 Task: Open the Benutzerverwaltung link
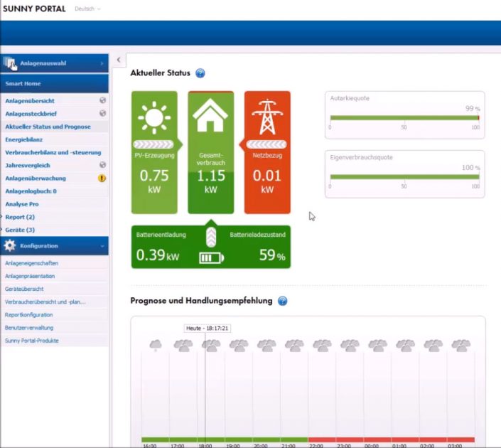pos(29,328)
